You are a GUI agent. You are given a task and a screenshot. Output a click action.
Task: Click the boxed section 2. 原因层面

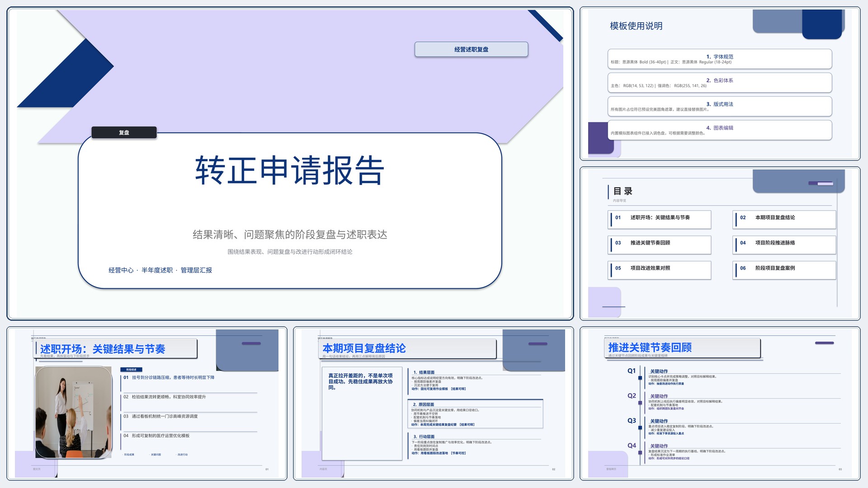476,413
